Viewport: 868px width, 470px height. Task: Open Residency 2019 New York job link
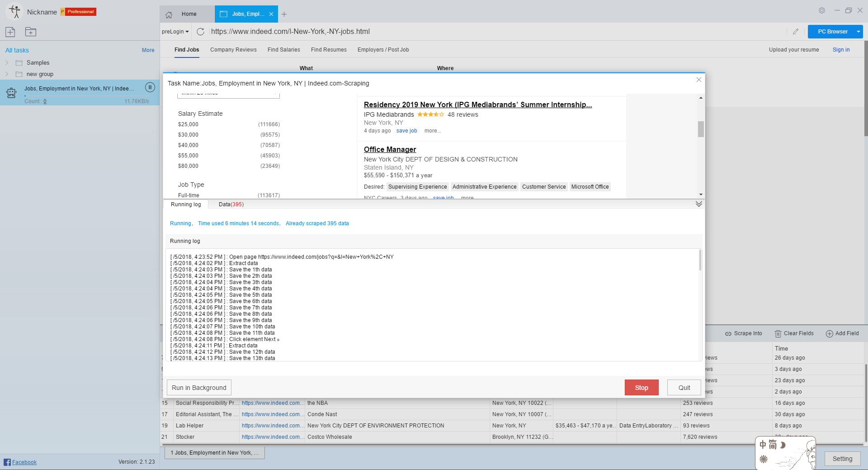[x=478, y=104]
